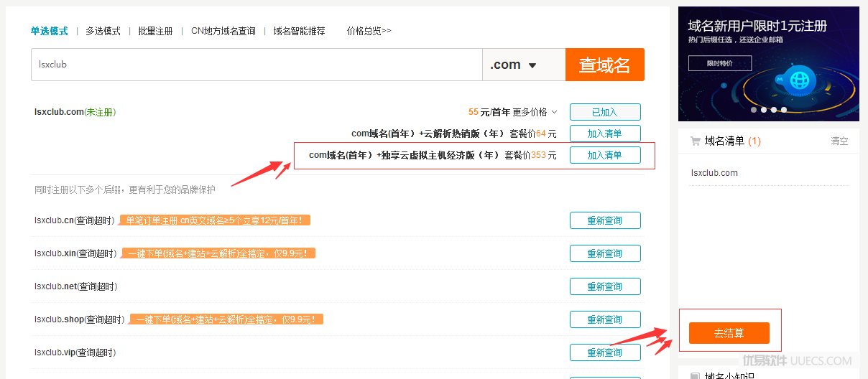Image resolution: width=868 pixels, height=379 pixels.
Task: Click 已加入 button for lsxclub.com
Action: click(605, 112)
